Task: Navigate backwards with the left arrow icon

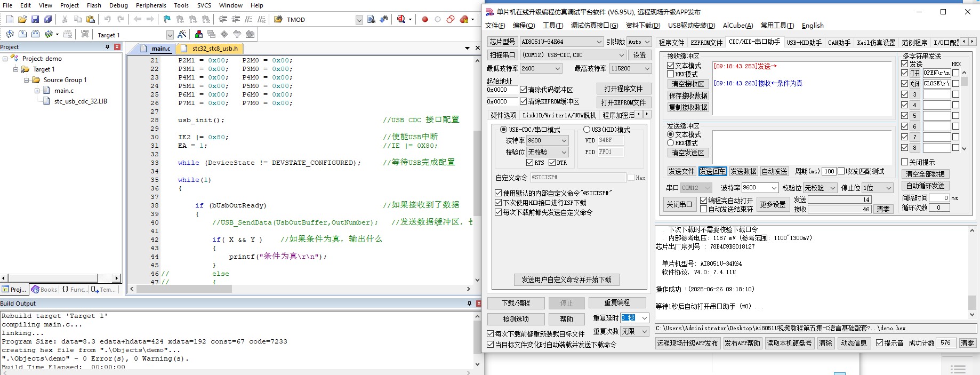Action: tap(138, 19)
